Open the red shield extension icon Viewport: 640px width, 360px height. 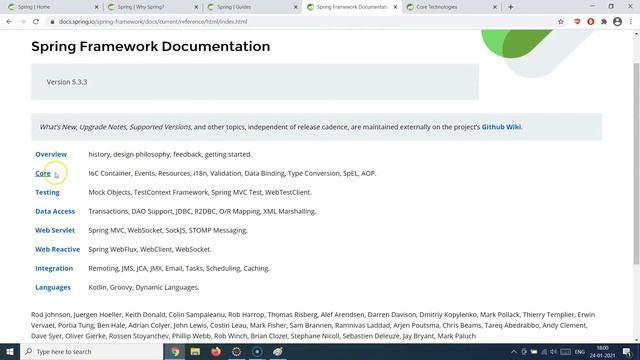(x=577, y=22)
